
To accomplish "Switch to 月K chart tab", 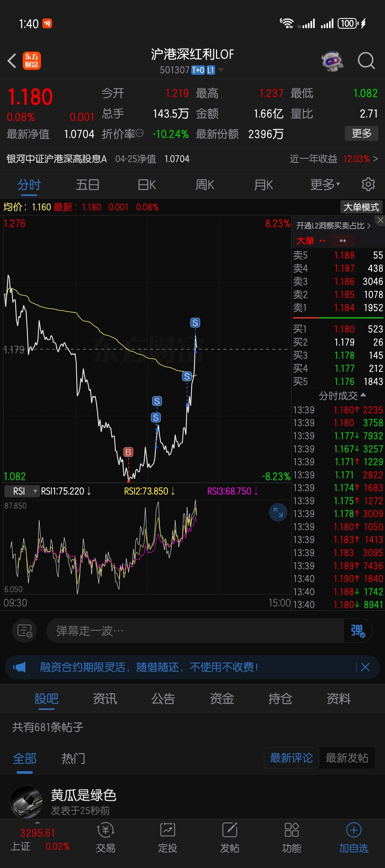I will [x=263, y=185].
